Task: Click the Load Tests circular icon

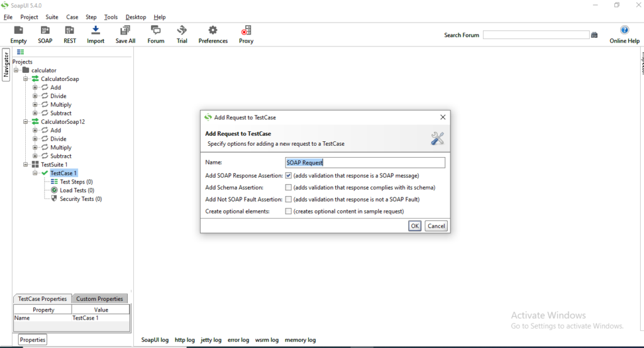Action: pos(54,190)
